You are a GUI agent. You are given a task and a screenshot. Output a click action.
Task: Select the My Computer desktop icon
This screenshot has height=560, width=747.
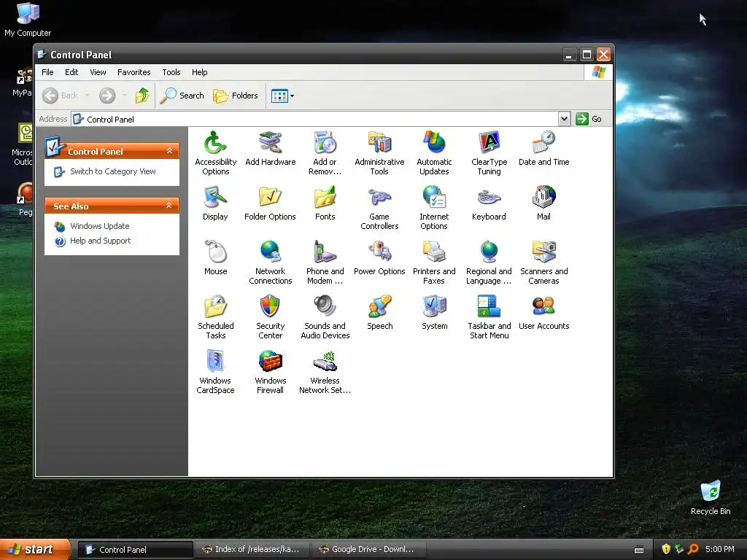pos(28,20)
